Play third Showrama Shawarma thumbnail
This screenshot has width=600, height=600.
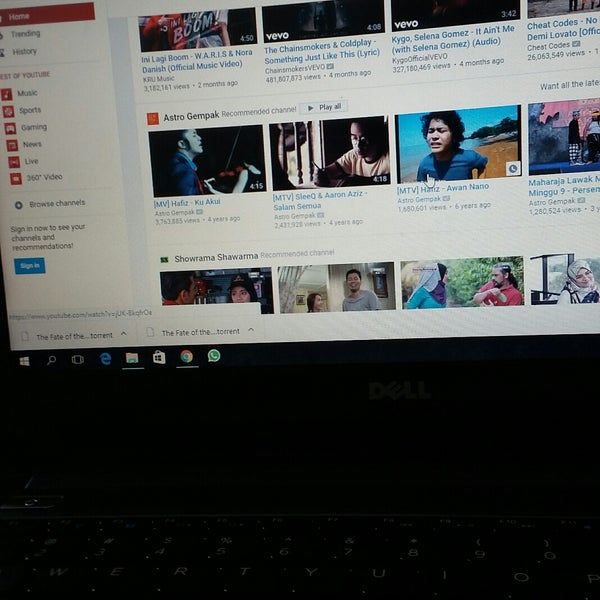tap(462, 282)
